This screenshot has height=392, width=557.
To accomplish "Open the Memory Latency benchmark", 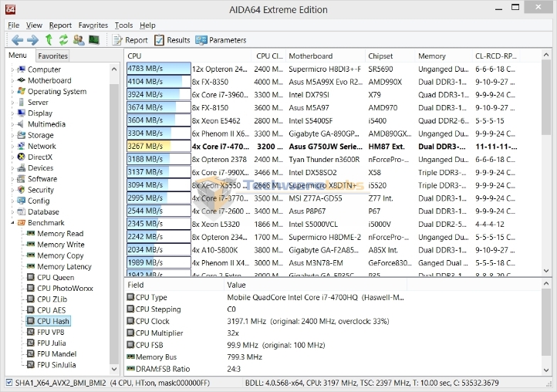I will tap(64, 266).
